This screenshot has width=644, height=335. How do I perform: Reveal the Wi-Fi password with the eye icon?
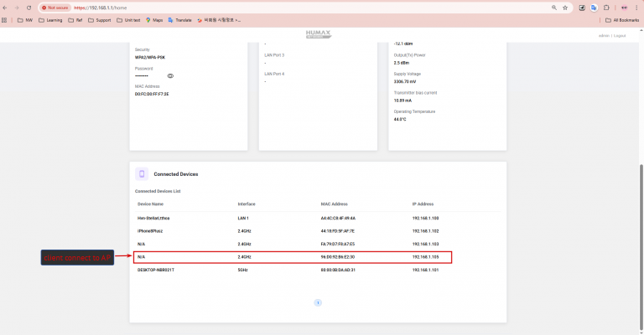coord(170,76)
